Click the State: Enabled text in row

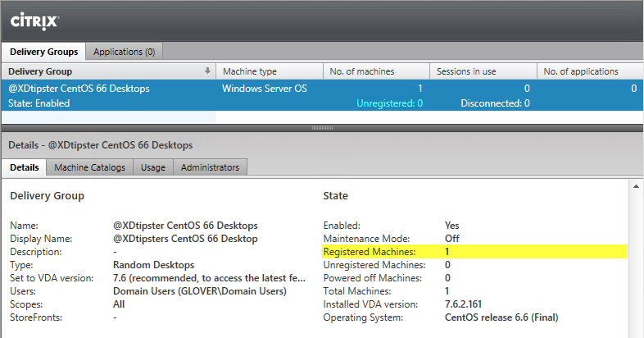[x=39, y=103]
